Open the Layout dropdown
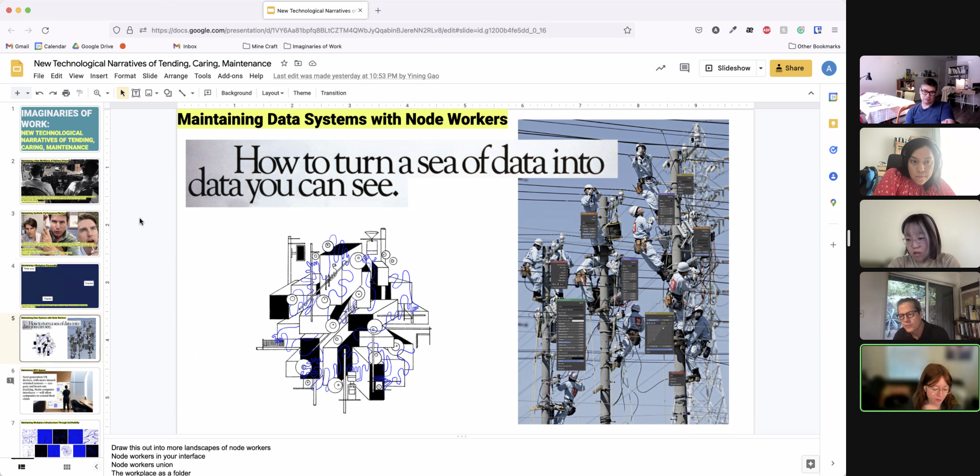 click(x=272, y=93)
